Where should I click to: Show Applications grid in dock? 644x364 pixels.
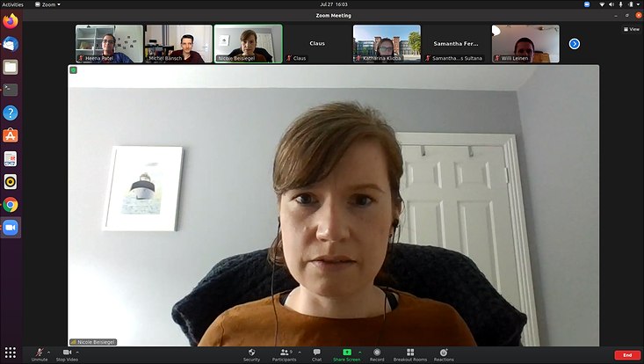tap(11, 353)
